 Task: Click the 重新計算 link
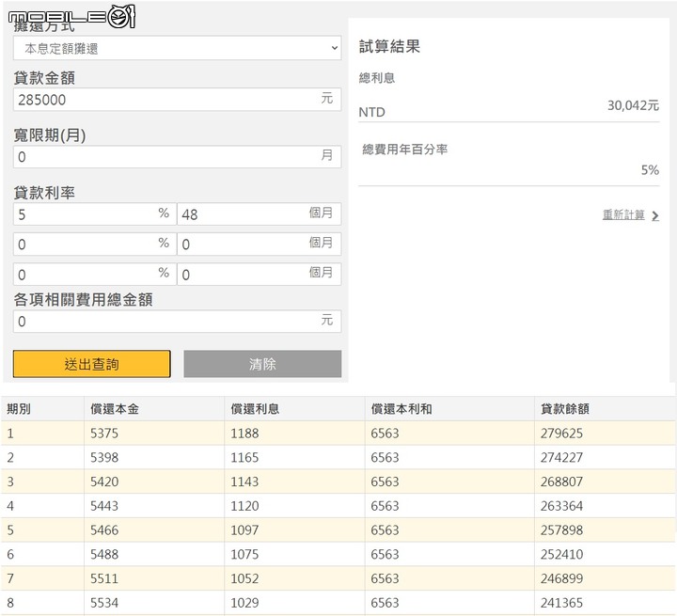tap(623, 214)
